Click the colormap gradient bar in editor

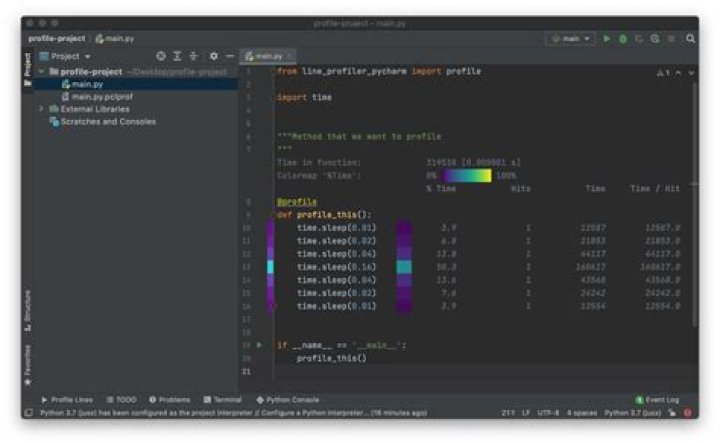tap(467, 176)
